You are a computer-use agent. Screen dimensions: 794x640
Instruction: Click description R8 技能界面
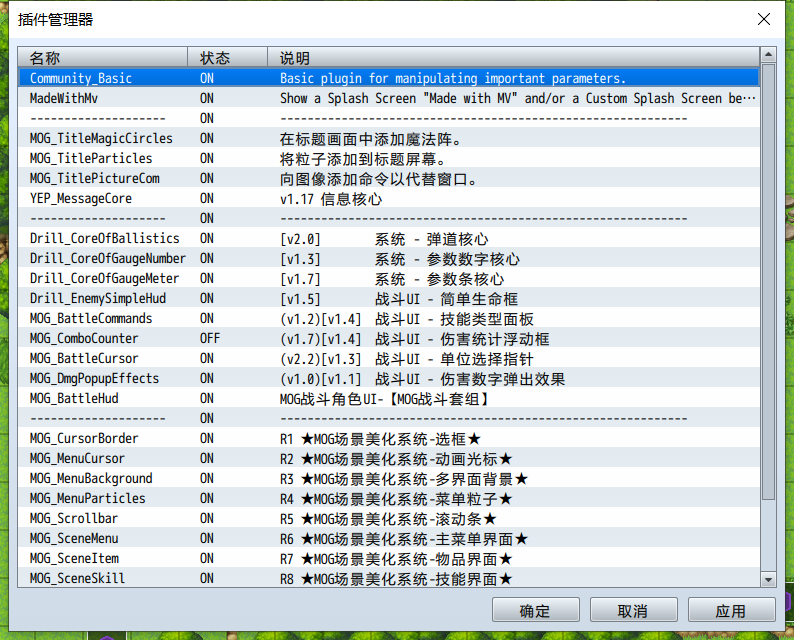click(x=396, y=579)
